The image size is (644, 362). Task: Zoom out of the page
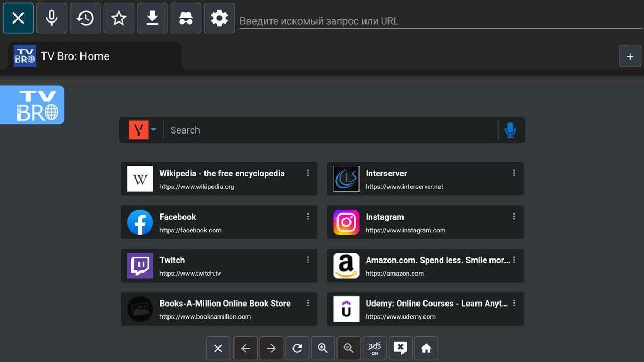click(x=349, y=349)
